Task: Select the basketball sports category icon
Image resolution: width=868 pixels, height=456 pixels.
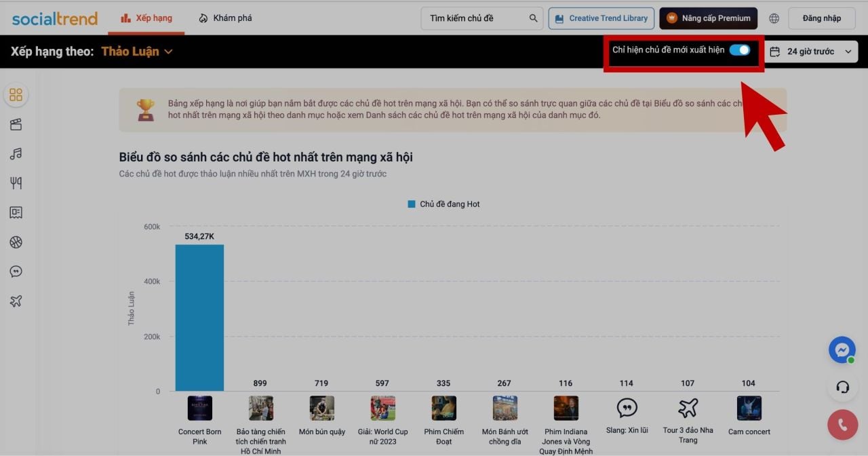Action: [x=16, y=242]
